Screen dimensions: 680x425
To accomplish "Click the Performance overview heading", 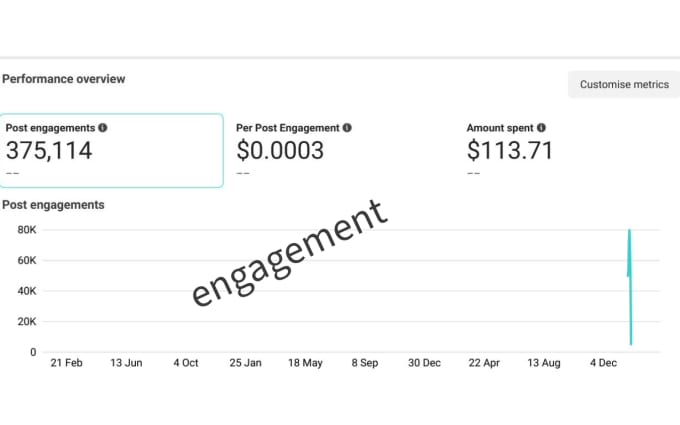I will (64, 79).
